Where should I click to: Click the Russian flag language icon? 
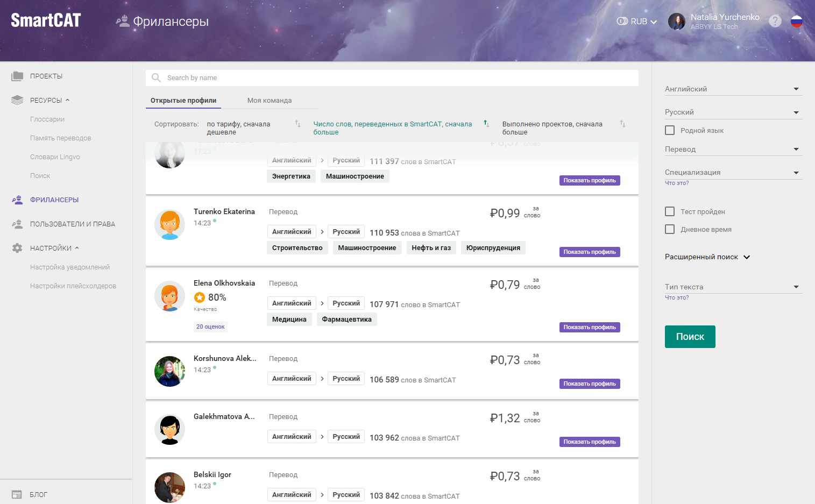pos(797,21)
